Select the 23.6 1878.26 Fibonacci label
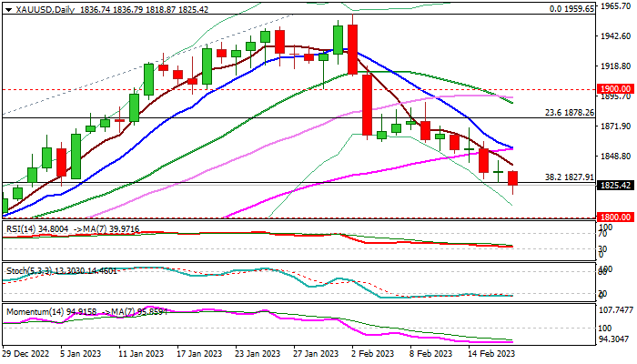This screenshot has width=637, height=364. click(569, 113)
